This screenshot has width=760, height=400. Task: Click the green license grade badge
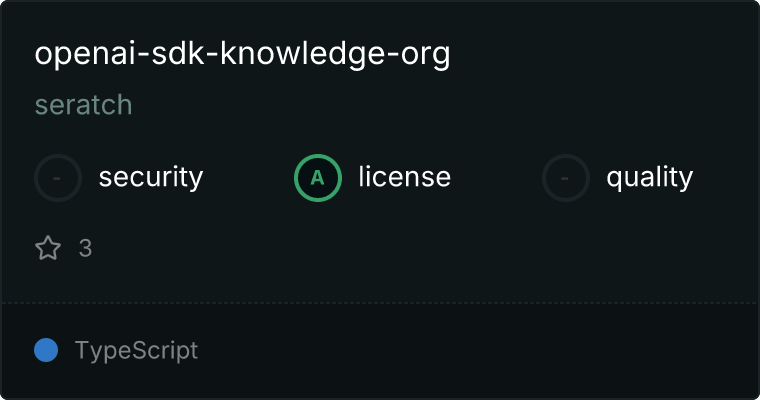click(x=318, y=178)
